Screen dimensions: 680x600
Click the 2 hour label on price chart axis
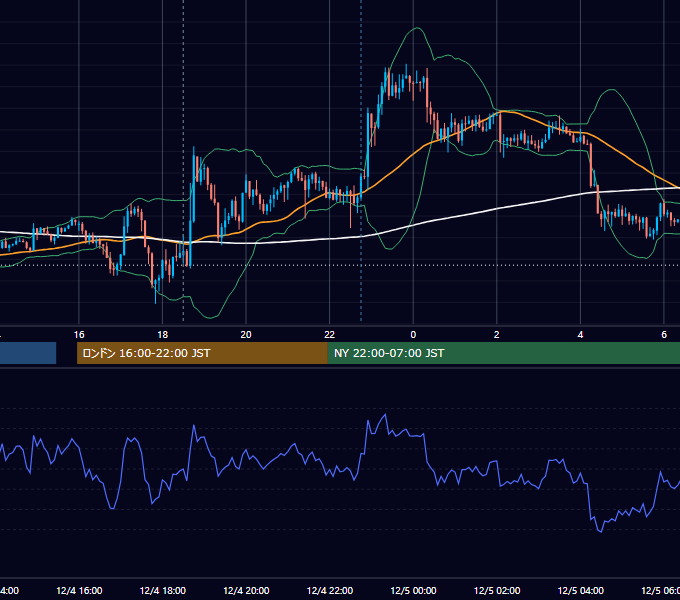click(x=497, y=335)
